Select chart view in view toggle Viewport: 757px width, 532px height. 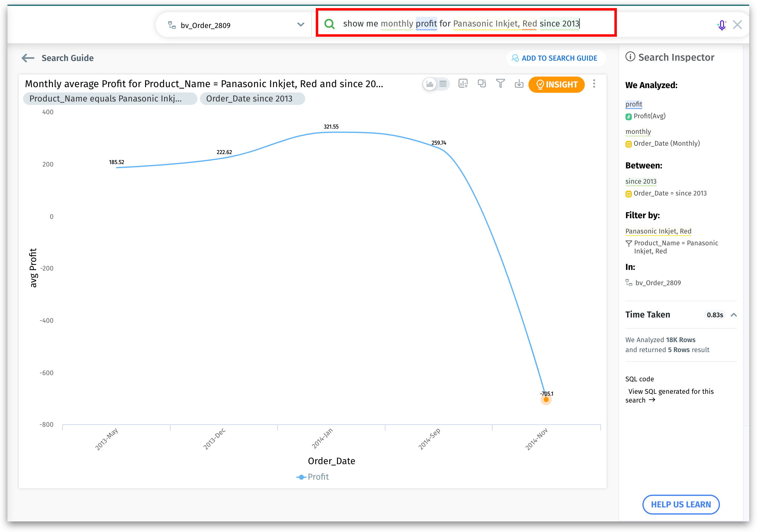[x=430, y=84]
